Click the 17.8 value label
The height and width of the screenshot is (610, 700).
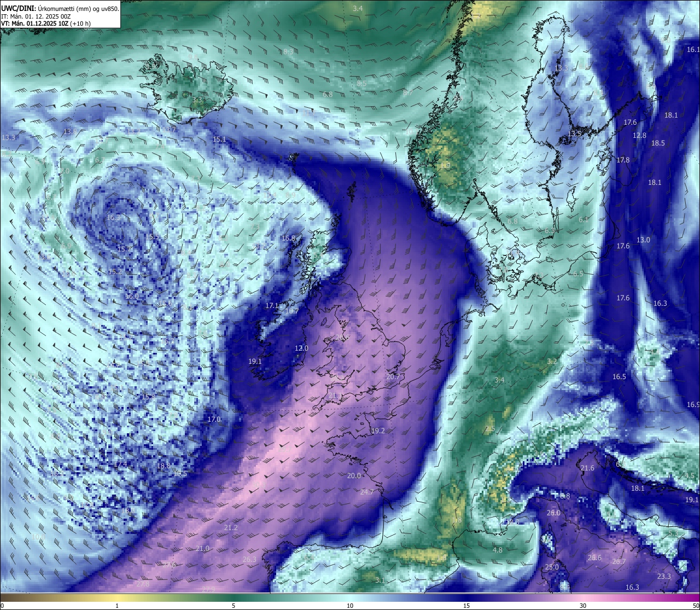623,160
